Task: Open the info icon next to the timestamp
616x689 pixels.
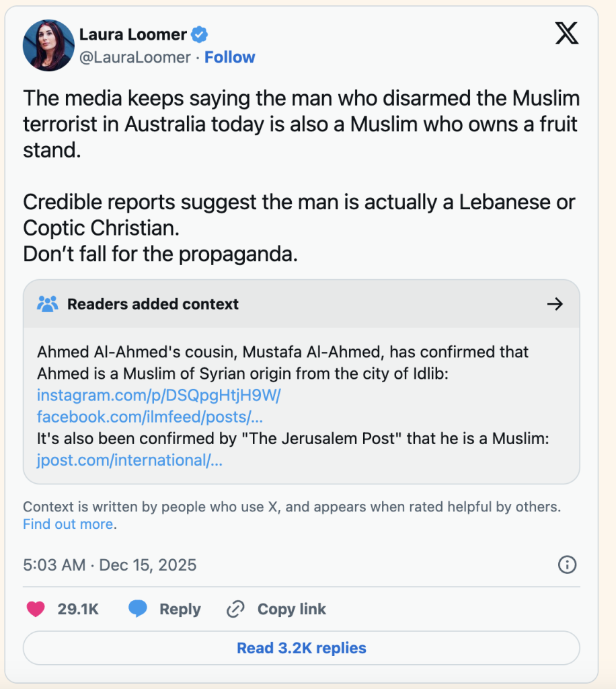Action: (x=567, y=565)
